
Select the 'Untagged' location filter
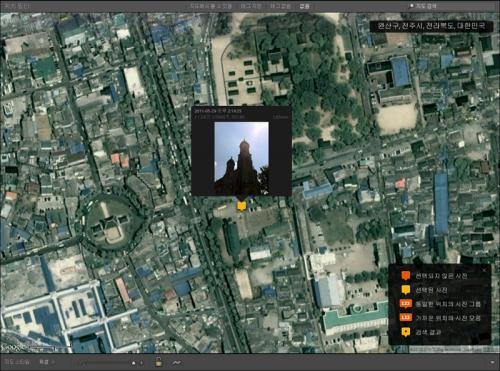click(280, 6)
